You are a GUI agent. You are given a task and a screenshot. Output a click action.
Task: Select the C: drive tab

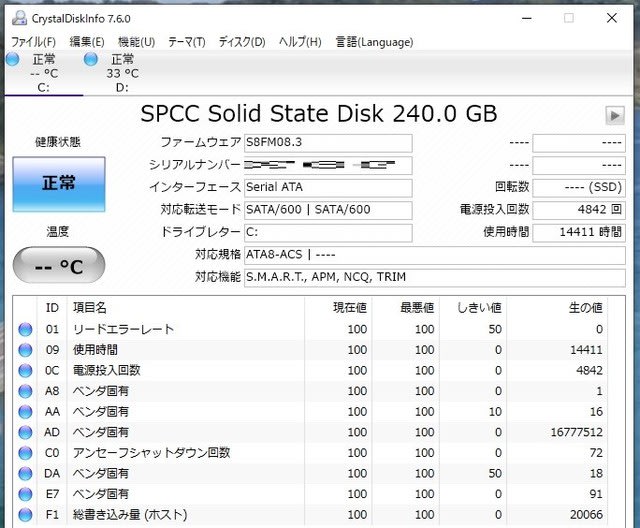pyautogui.click(x=44, y=73)
